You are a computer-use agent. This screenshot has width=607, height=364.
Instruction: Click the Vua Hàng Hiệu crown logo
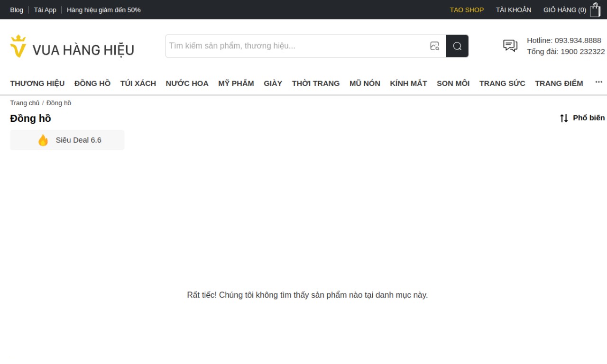click(x=72, y=46)
